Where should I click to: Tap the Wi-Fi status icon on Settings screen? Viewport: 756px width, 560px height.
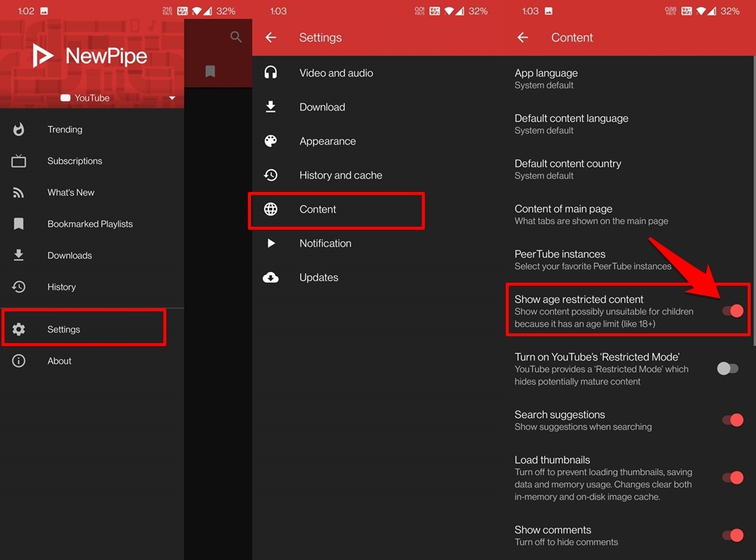pos(449,11)
